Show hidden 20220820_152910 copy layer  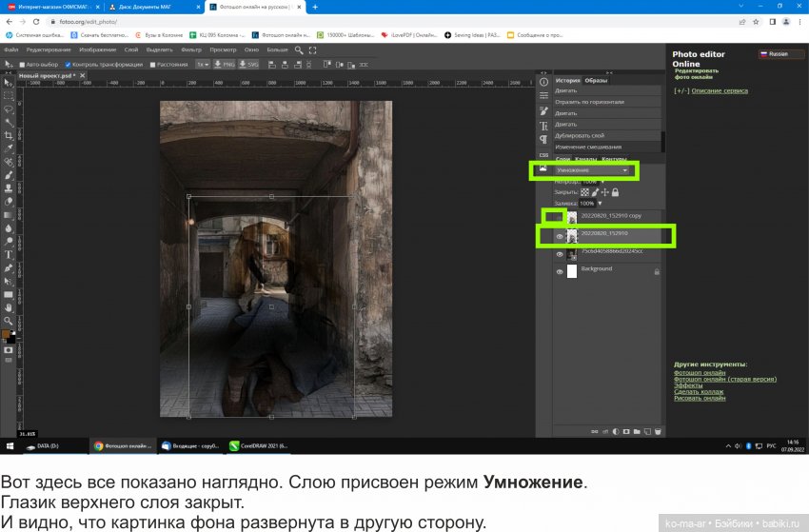point(560,217)
